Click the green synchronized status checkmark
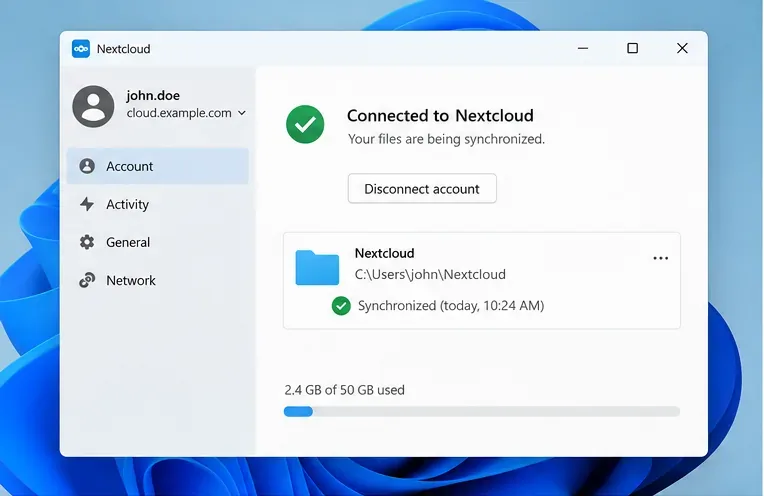Viewport: 764px width, 496px height. pyautogui.click(x=341, y=306)
